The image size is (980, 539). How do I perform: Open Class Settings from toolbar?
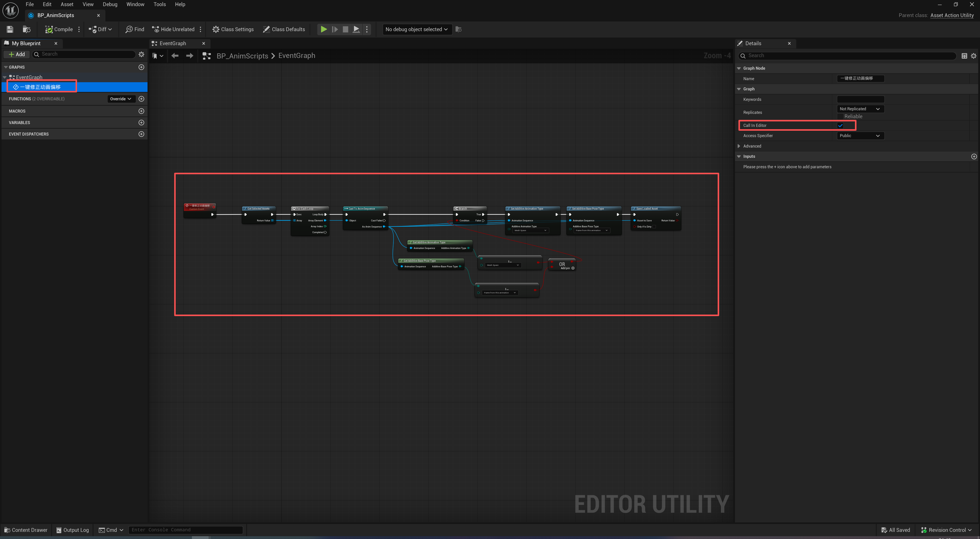[233, 29]
